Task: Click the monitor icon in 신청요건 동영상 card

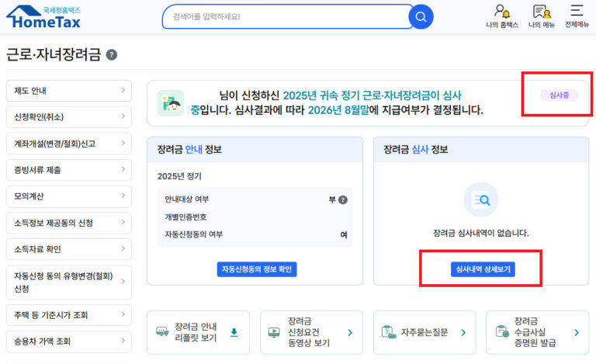Action: (x=274, y=332)
